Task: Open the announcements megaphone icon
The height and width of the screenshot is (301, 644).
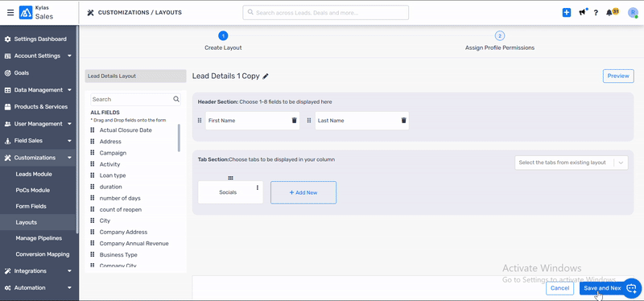Action: 582,13
